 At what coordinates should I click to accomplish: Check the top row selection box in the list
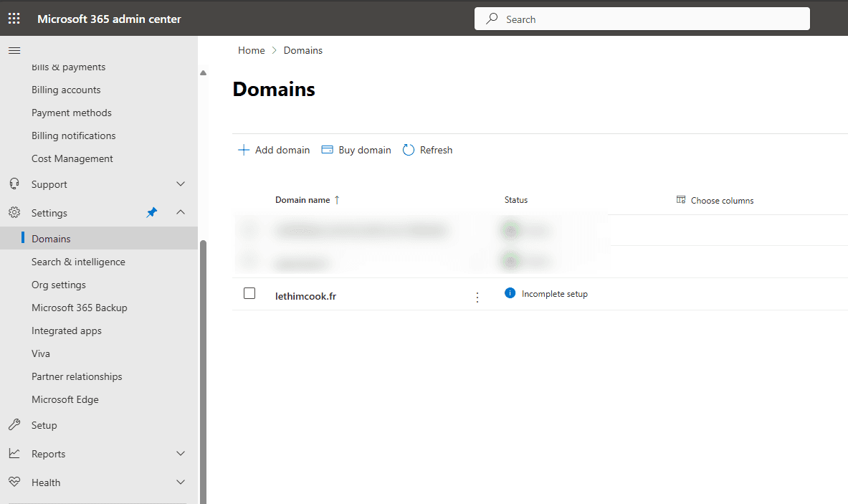point(249,229)
